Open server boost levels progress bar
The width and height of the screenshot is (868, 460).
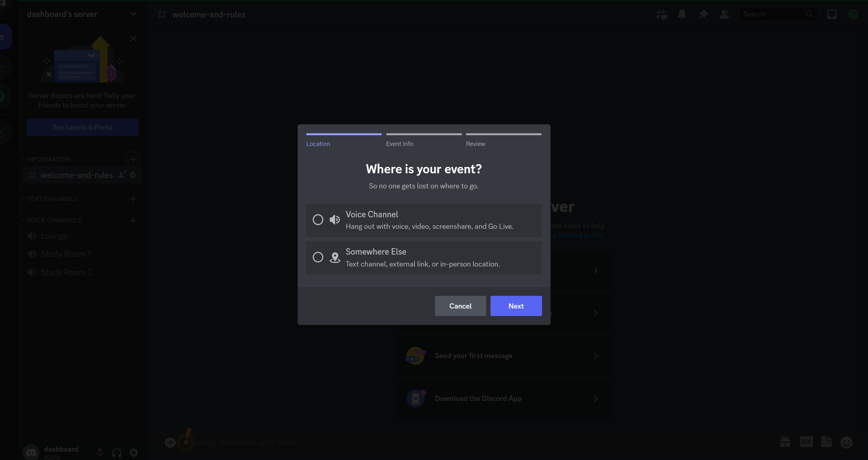pyautogui.click(x=82, y=127)
